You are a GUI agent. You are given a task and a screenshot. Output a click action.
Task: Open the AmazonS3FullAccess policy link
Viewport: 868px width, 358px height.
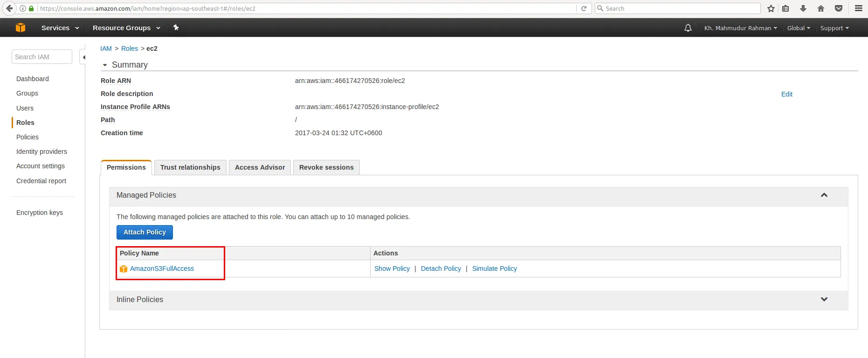162,268
